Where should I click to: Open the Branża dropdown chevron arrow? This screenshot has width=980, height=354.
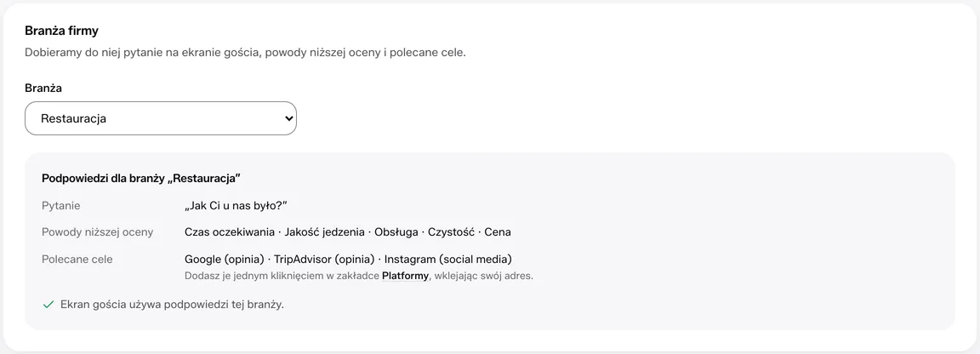coord(288,118)
